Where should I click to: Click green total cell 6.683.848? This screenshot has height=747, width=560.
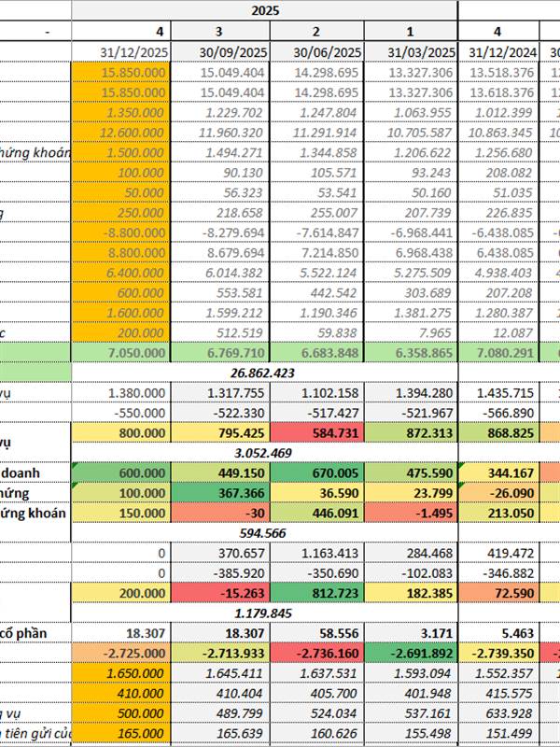316,353
